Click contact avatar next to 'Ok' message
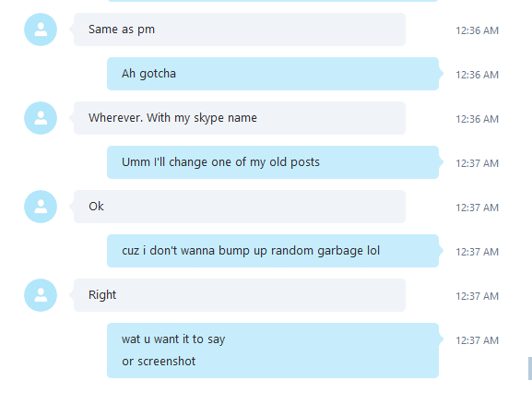 [x=41, y=207]
